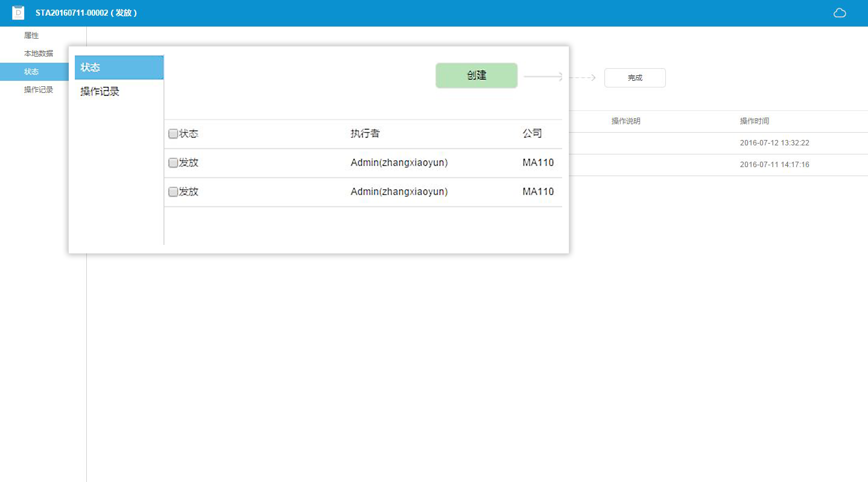Click the 操作说明 column header
Image resolution: width=868 pixels, height=482 pixels.
tap(626, 121)
